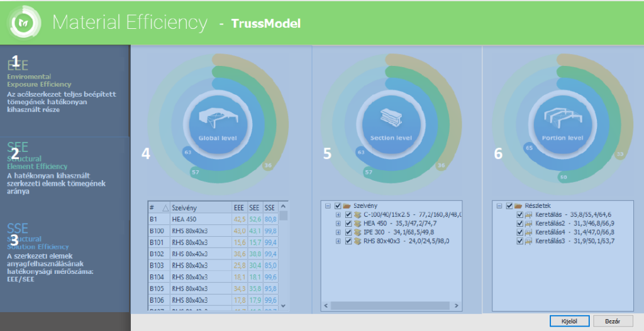Select the B103 row in the table

213,266
